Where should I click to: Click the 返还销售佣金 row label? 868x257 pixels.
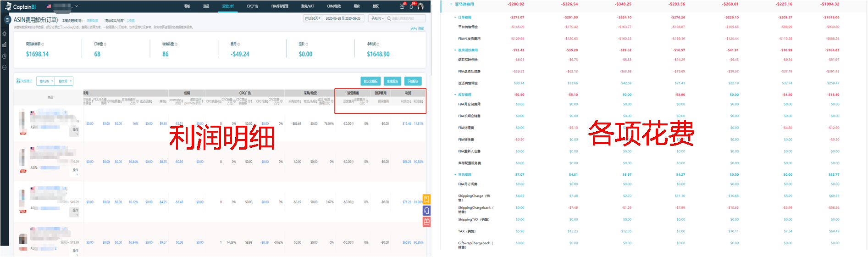pyautogui.click(x=468, y=83)
